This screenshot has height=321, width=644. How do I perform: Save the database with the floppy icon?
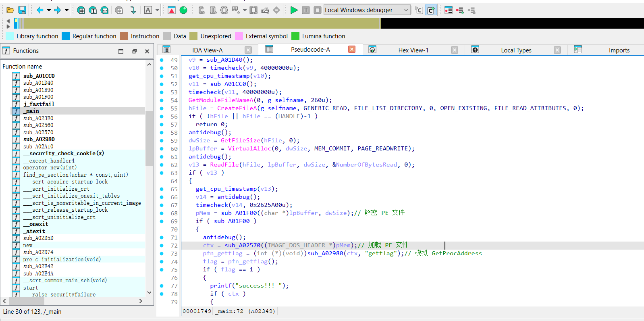[22, 10]
